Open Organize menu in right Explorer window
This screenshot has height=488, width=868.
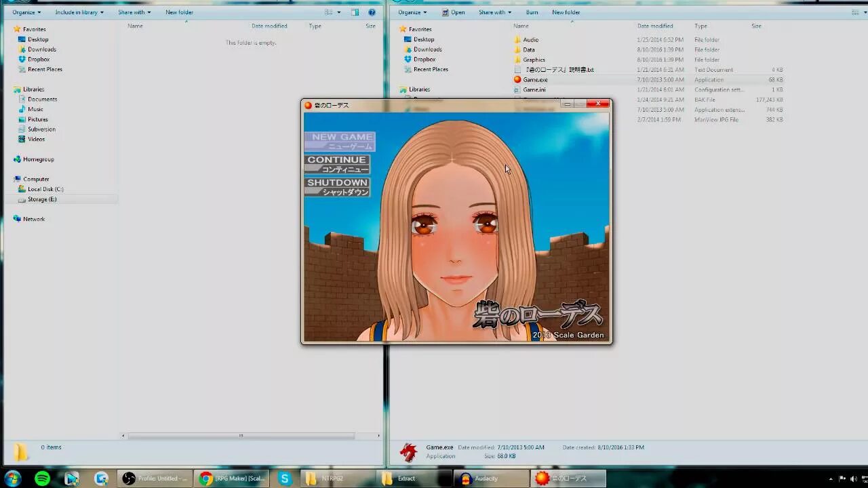point(412,12)
